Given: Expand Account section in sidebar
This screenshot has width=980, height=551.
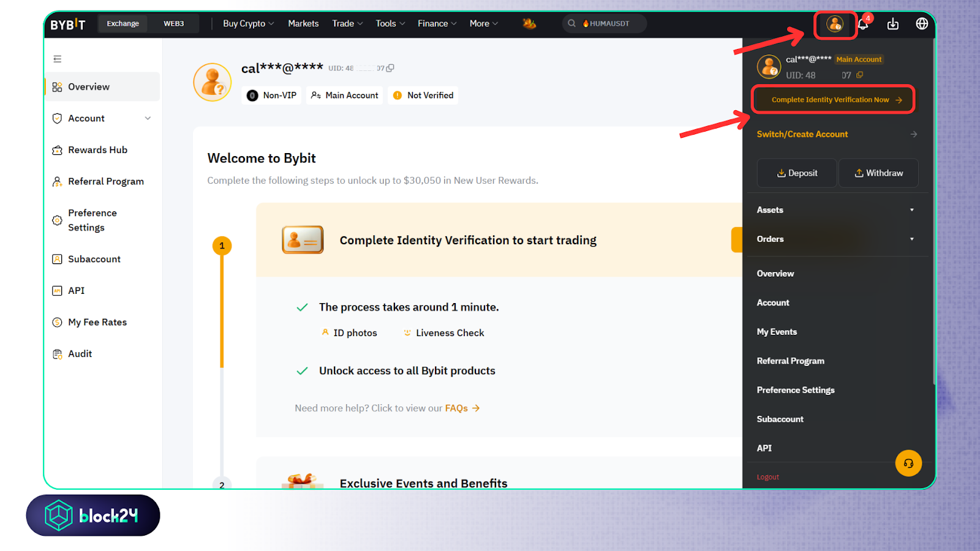Looking at the screenshot, I should [x=102, y=118].
